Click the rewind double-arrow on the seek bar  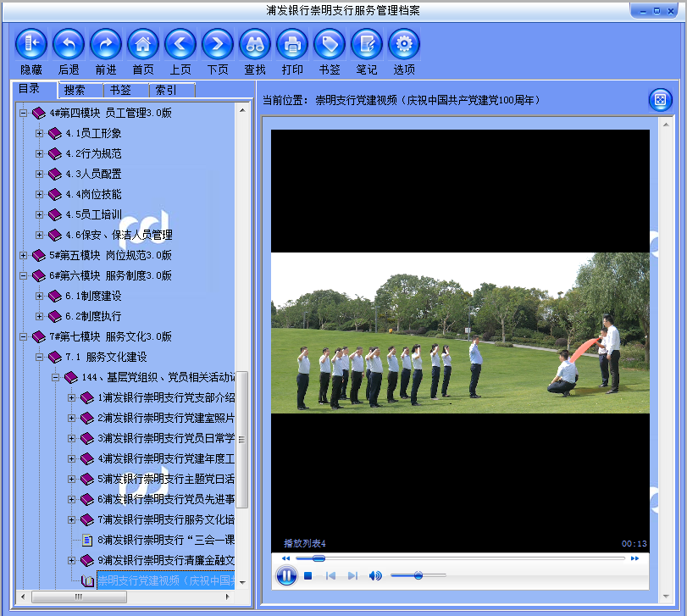pyautogui.click(x=285, y=558)
